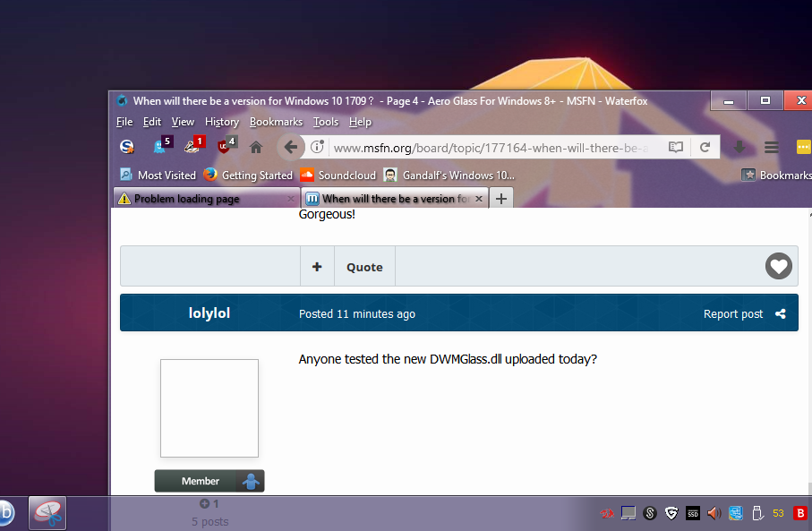Open a new tab with the plus button
812x531 pixels.
500,199
